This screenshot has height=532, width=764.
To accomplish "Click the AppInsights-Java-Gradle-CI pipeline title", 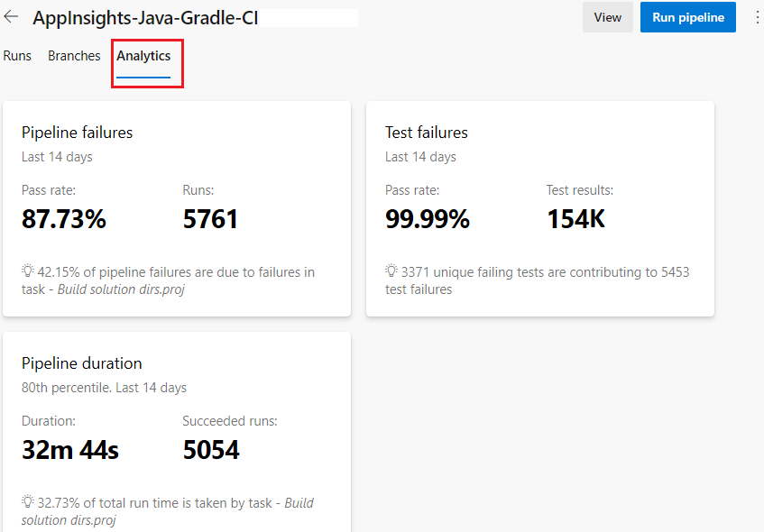I will pyautogui.click(x=145, y=18).
